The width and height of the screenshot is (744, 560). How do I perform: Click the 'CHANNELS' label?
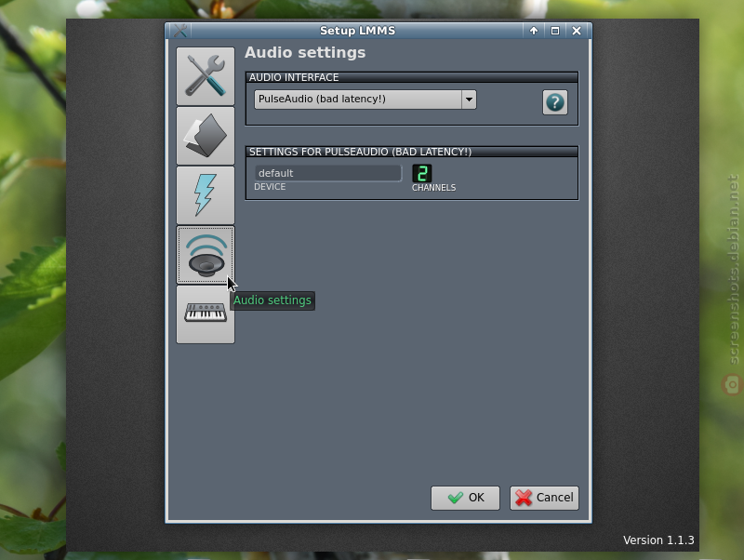433,188
